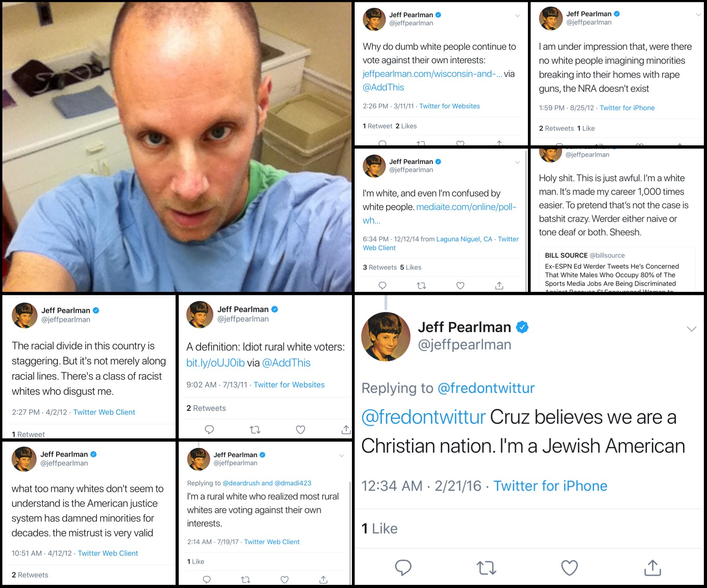Click reply icon on the Cruz tweet
707x588 pixels.
tap(403, 568)
